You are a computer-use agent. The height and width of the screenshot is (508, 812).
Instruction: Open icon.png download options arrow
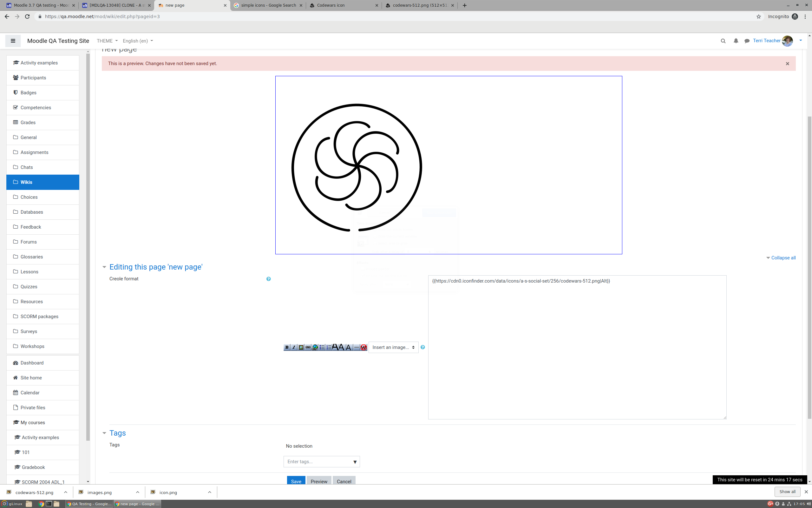[x=210, y=492]
